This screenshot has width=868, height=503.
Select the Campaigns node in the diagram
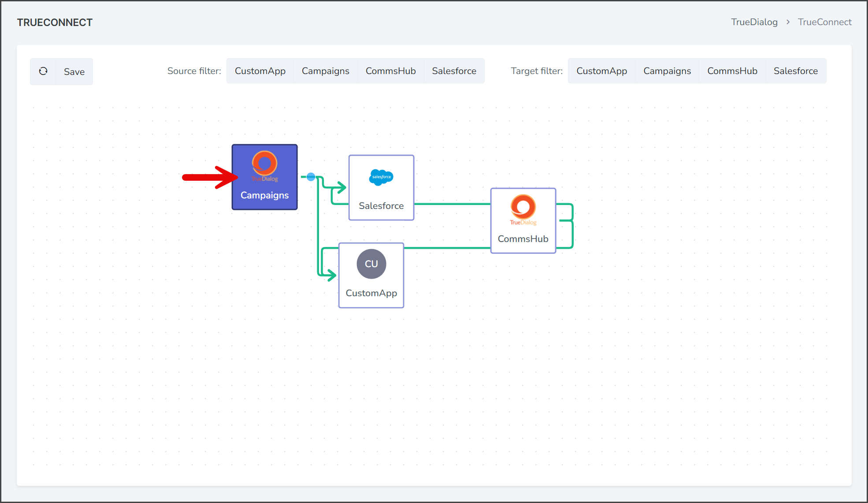[x=265, y=177]
